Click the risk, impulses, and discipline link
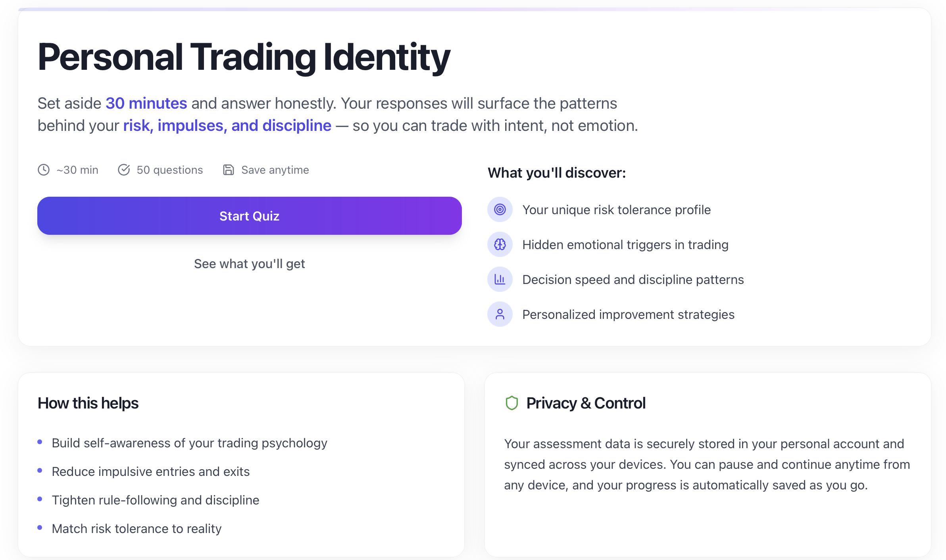Viewport: 946px width, 560px height. [x=226, y=125]
